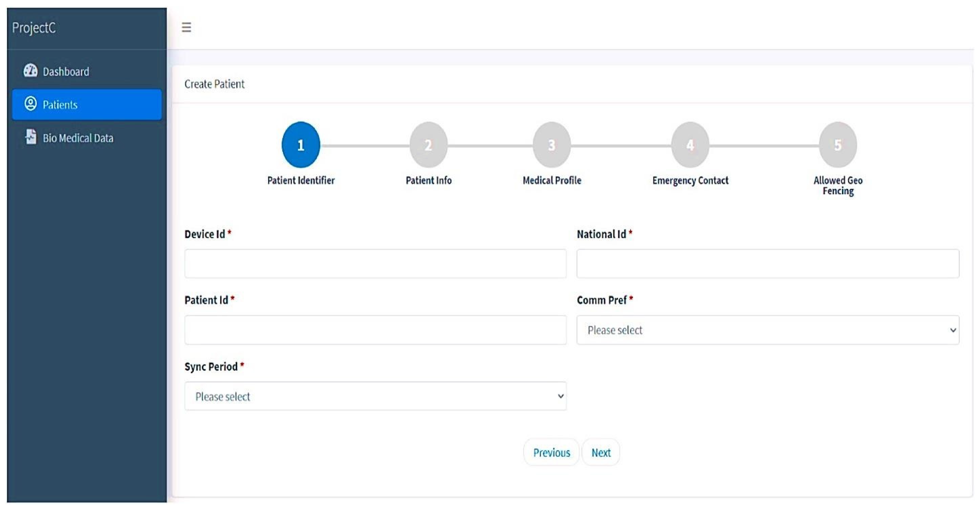Focus the Patient Id text box

(375, 330)
